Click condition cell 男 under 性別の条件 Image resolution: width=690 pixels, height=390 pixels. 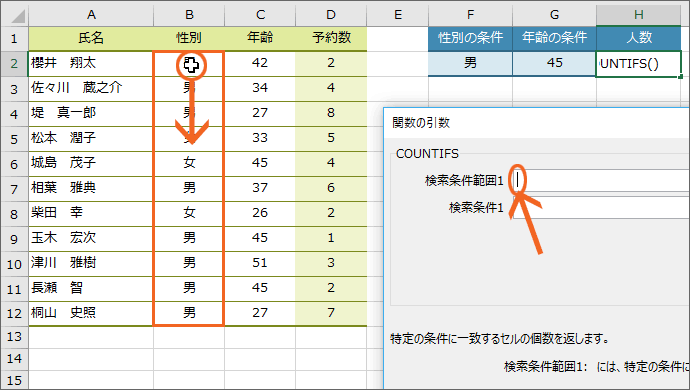click(470, 63)
